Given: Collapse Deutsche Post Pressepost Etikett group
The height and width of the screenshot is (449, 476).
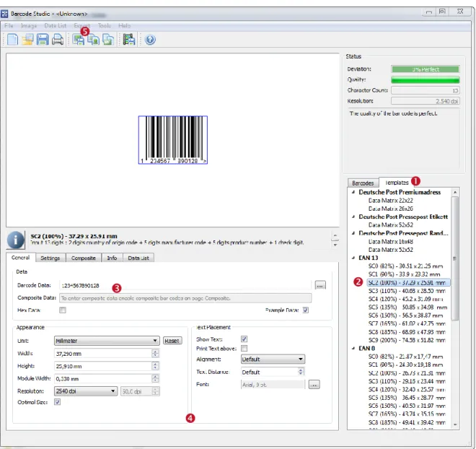Looking at the screenshot, I should click(353, 217).
